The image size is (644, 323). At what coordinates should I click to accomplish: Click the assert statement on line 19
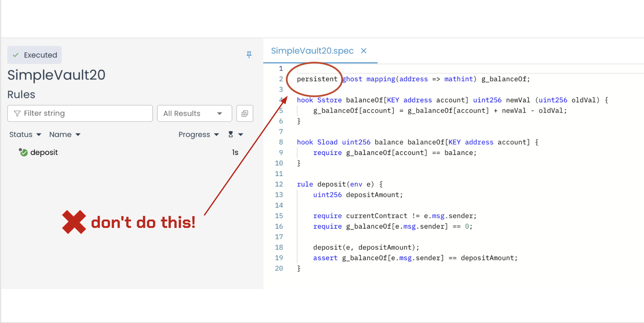pos(325,258)
